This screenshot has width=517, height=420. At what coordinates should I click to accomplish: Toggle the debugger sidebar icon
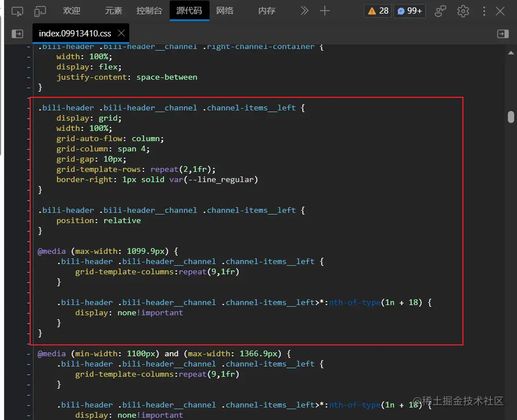tap(503, 34)
